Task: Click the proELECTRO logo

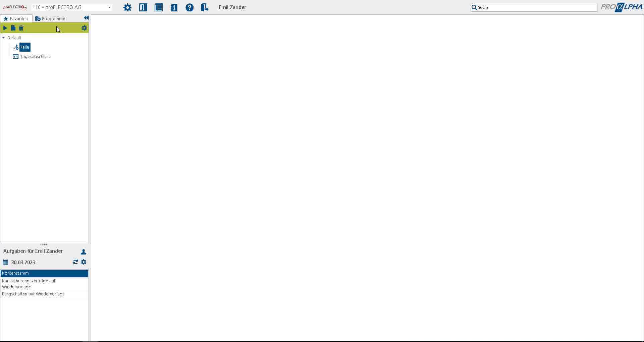Action: tap(15, 7)
